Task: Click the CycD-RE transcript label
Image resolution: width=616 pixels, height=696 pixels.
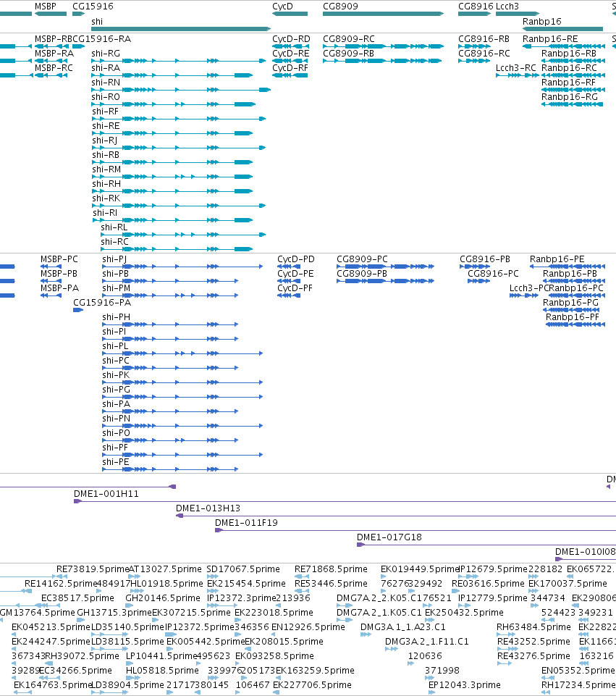Action: click(x=291, y=54)
